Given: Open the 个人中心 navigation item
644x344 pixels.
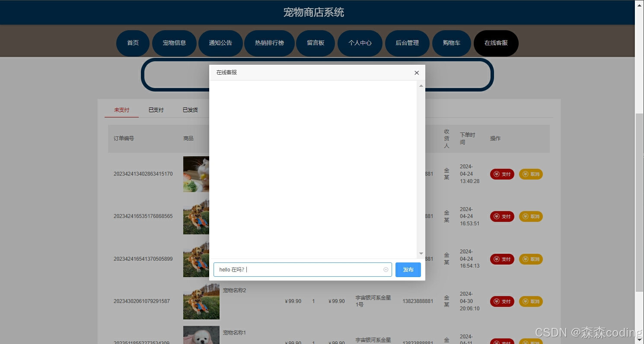Looking at the screenshot, I should point(360,43).
